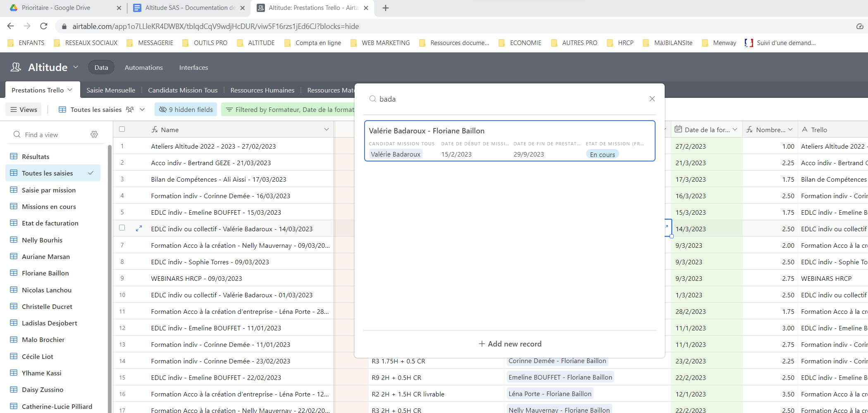The height and width of the screenshot is (413, 868).
Task: Open the Automations tab
Action: [143, 67]
